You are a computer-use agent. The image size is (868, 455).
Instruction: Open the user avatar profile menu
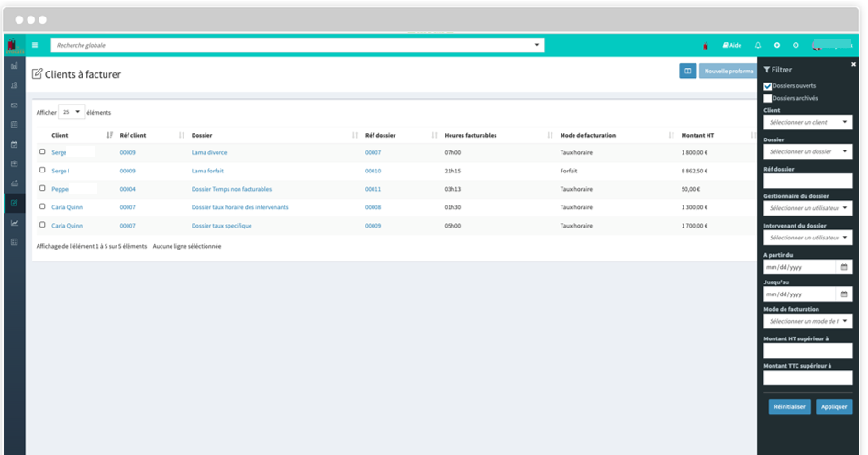coord(832,45)
